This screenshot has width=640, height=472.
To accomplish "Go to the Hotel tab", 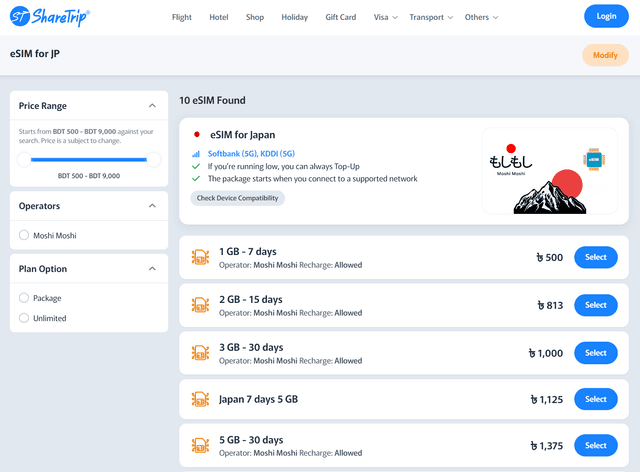I will [x=219, y=17].
